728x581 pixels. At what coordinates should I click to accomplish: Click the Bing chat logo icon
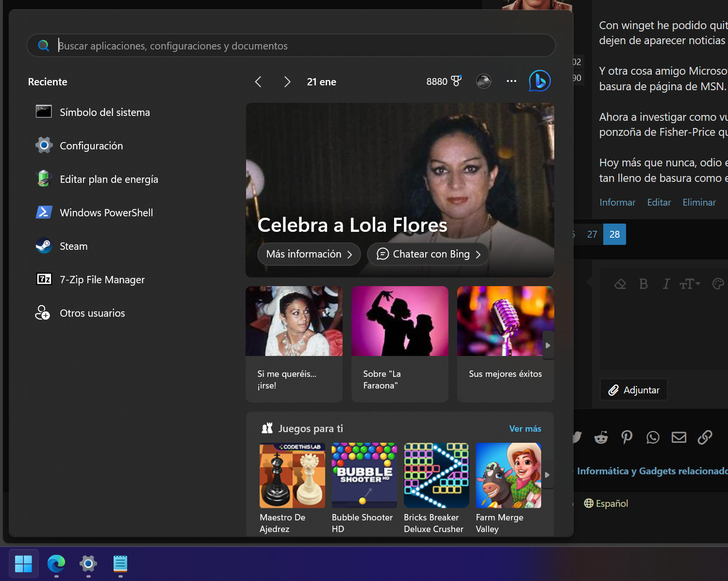[540, 81]
